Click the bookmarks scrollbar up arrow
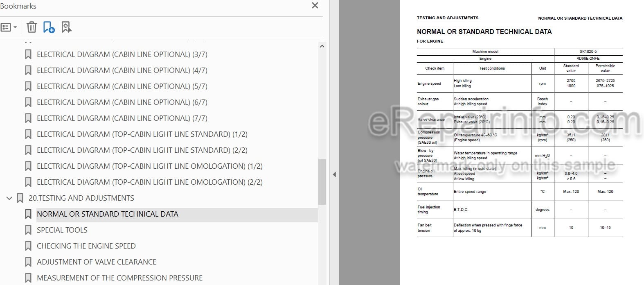 322,46
